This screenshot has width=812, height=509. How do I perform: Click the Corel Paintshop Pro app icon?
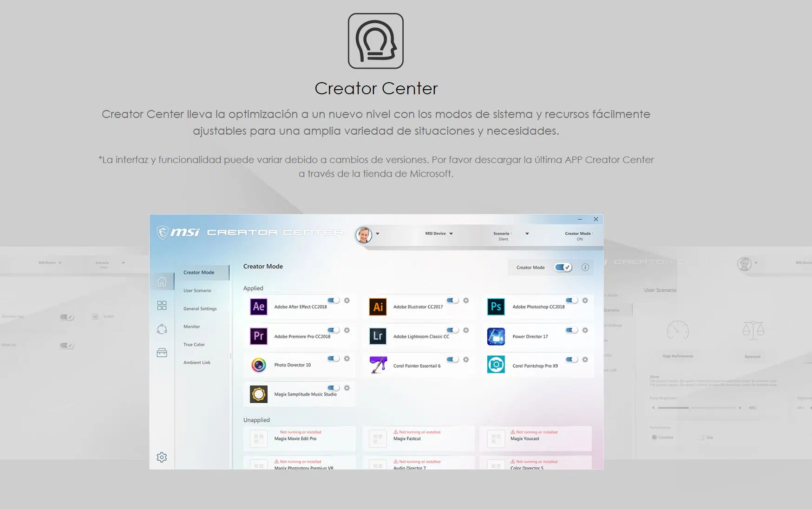496,365
